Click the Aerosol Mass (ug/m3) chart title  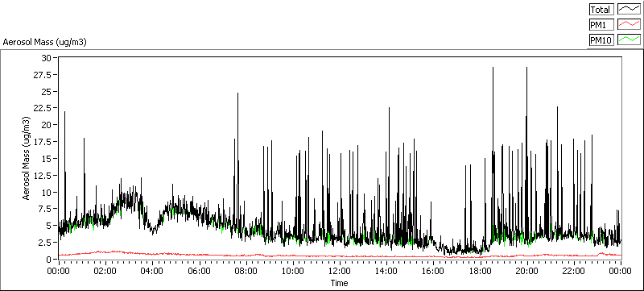click(45, 42)
